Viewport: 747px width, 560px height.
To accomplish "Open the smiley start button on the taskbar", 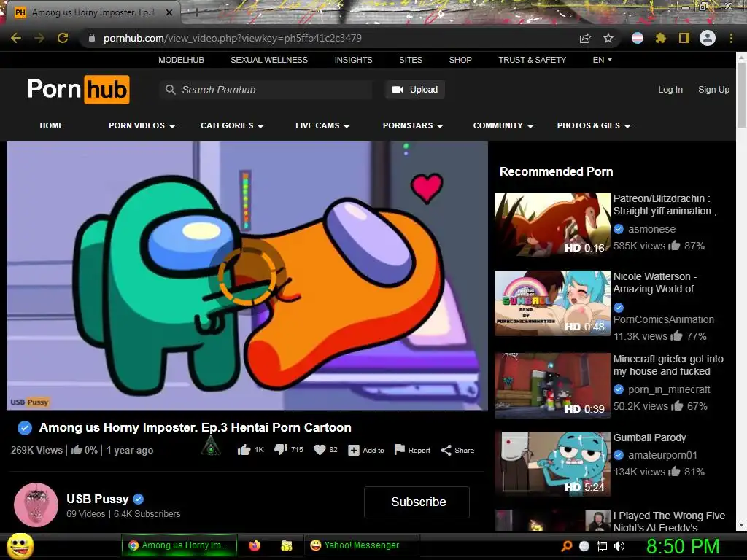I will click(x=20, y=545).
